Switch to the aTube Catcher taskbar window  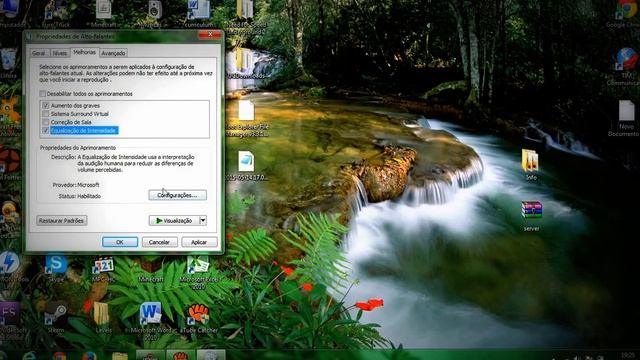pyautogui.click(x=180, y=355)
